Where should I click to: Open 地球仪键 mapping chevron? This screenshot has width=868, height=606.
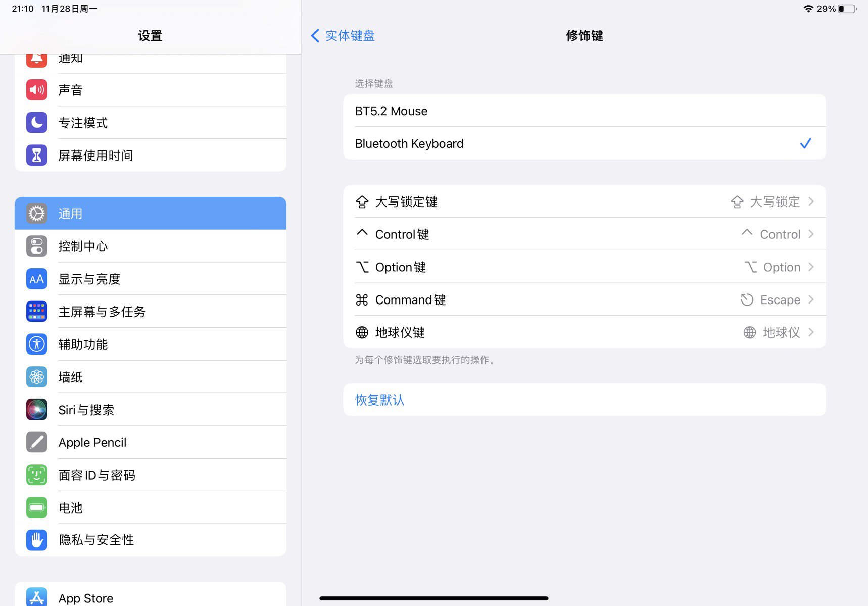811,332
